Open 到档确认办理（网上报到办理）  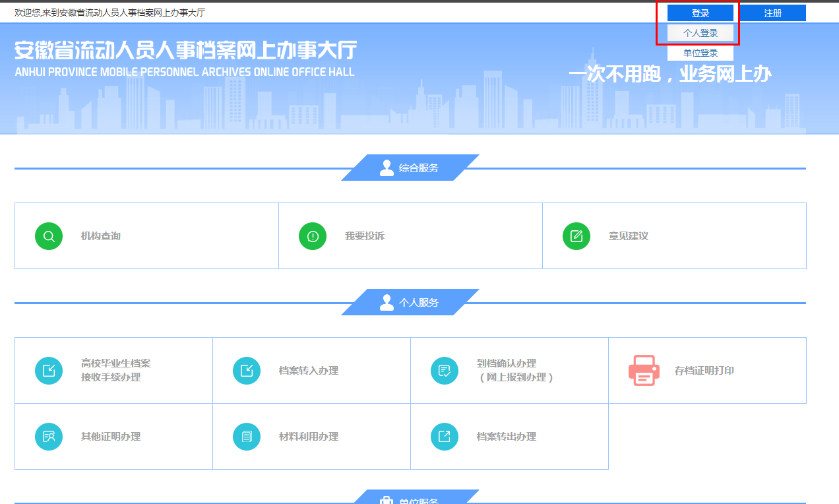pyautogui.click(x=509, y=370)
